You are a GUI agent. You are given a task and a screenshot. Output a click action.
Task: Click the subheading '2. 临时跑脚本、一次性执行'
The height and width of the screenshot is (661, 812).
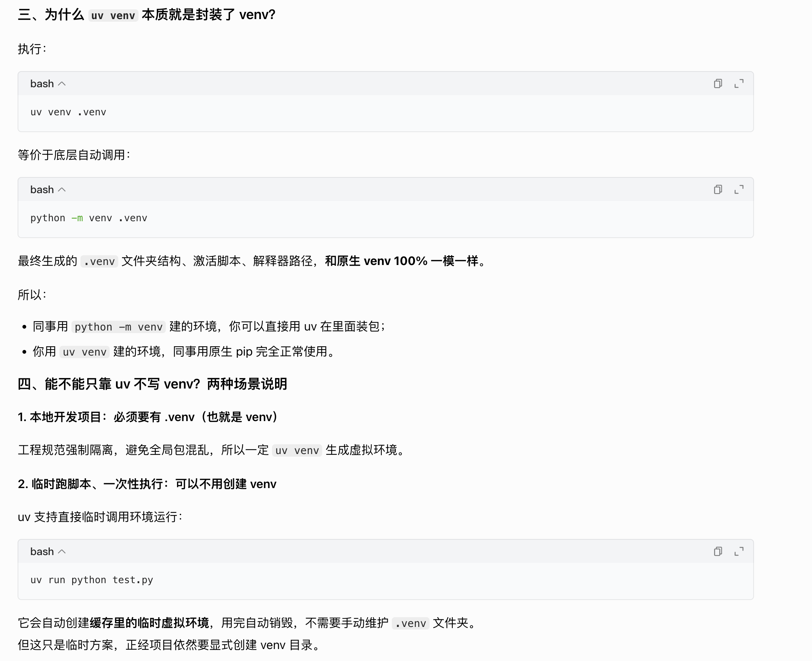click(x=147, y=484)
